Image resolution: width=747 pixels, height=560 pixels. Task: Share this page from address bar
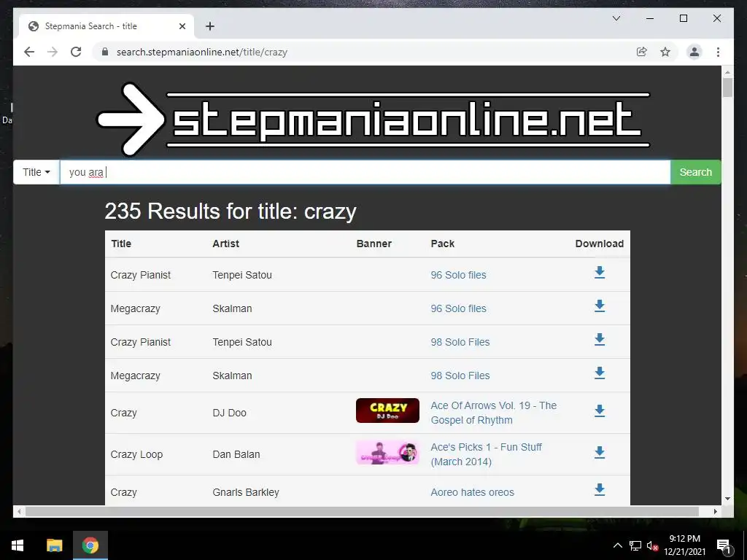[x=642, y=52]
